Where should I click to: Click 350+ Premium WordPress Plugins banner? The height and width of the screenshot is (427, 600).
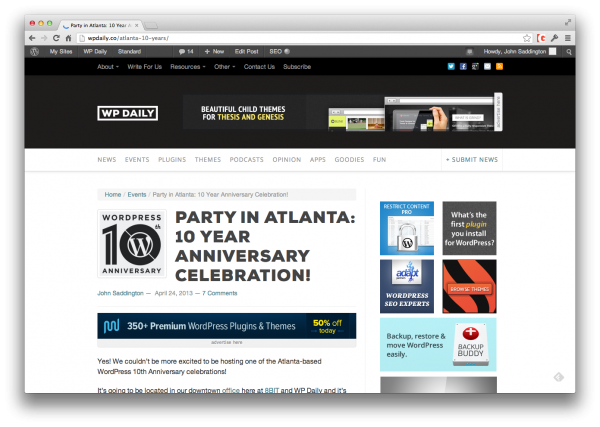pyautogui.click(x=227, y=326)
